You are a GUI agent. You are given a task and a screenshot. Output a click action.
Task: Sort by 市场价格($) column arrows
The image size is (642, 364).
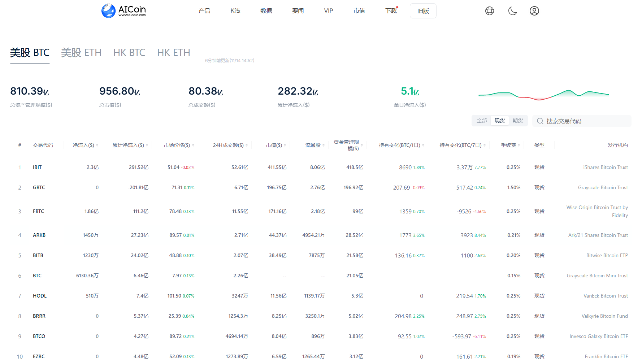point(193,145)
